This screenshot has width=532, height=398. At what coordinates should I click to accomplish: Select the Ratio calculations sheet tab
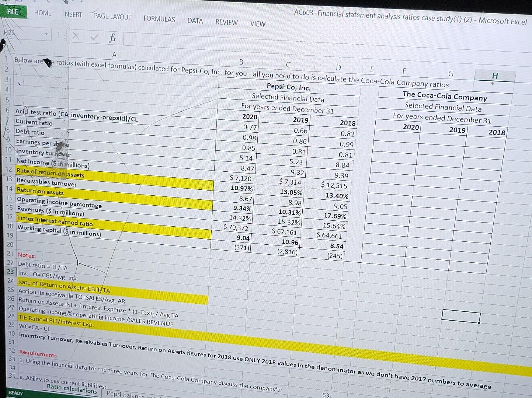click(72, 389)
